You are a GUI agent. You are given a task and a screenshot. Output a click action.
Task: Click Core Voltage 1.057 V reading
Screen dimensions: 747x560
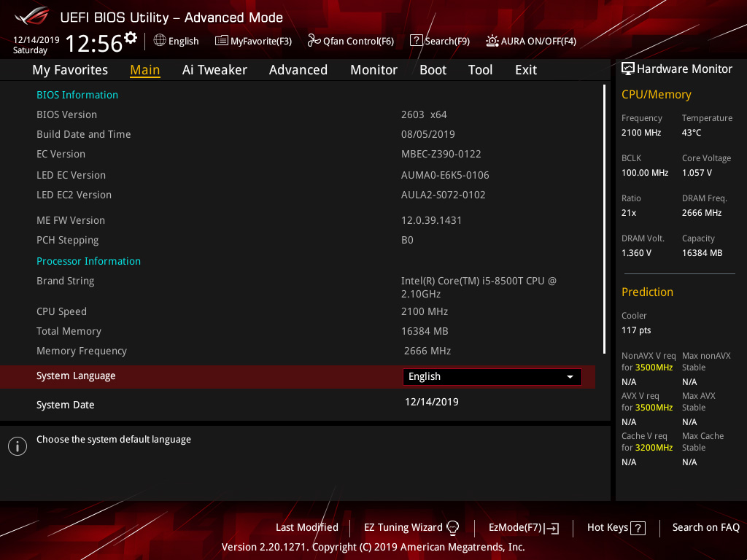pyautogui.click(x=697, y=172)
